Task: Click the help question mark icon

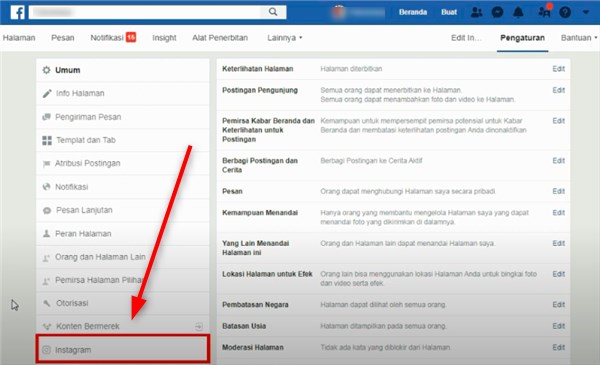Action: click(x=565, y=12)
